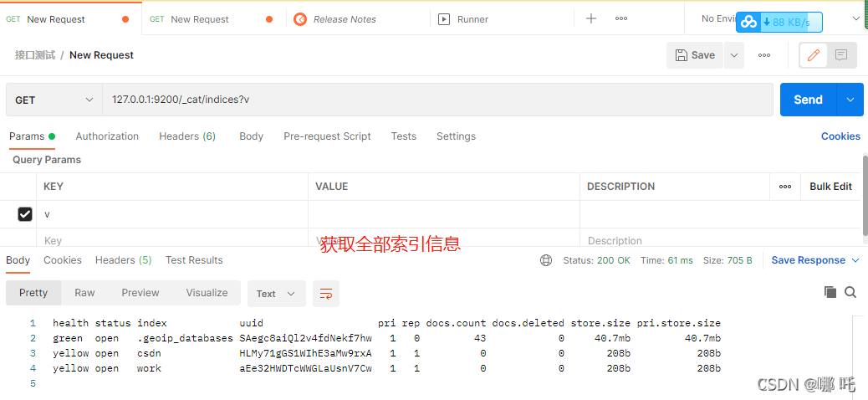
Task: Select Preview view
Action: click(140, 293)
